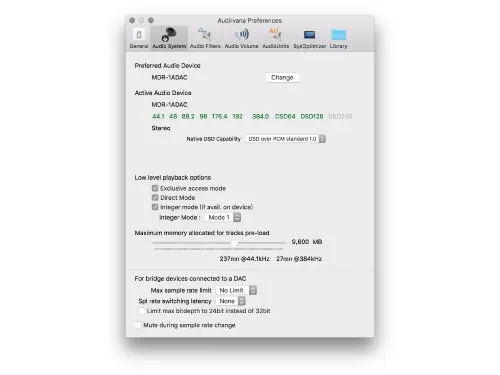Enable limit max bitdepth to 24bit

tap(142, 311)
